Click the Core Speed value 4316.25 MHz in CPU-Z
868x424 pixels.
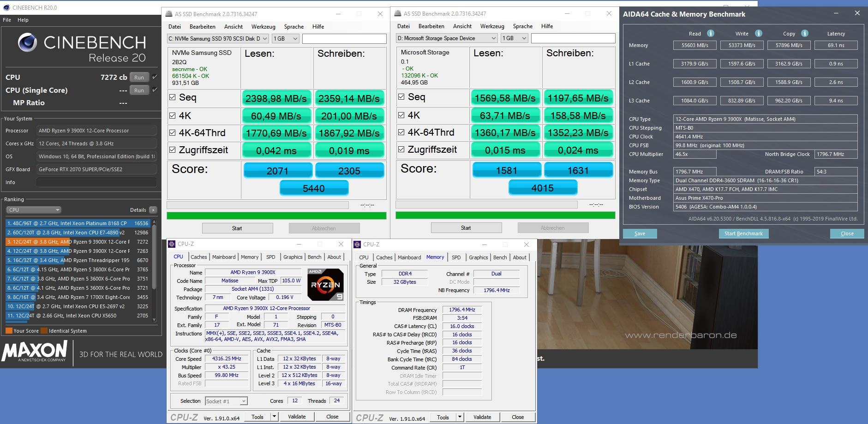click(x=227, y=358)
